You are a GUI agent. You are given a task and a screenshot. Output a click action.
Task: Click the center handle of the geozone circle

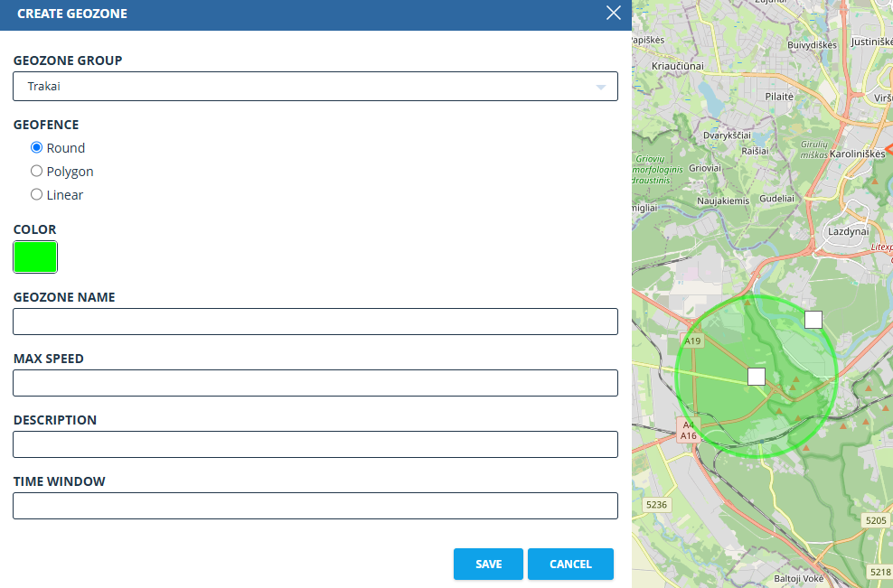(x=756, y=376)
